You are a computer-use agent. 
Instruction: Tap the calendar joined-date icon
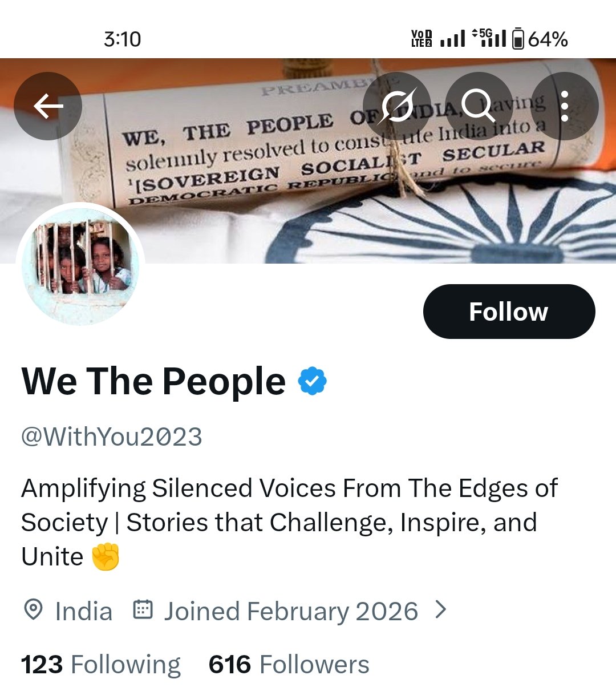point(143,610)
